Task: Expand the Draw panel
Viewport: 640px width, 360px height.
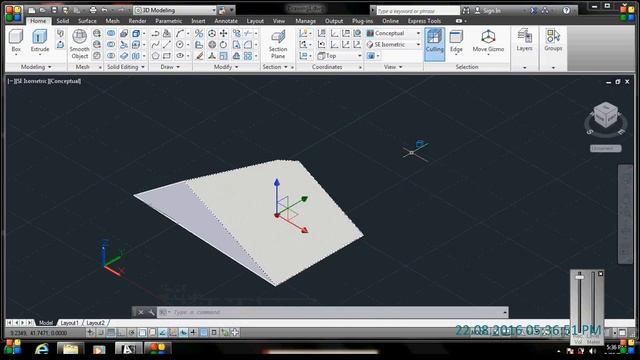Action: (170, 67)
